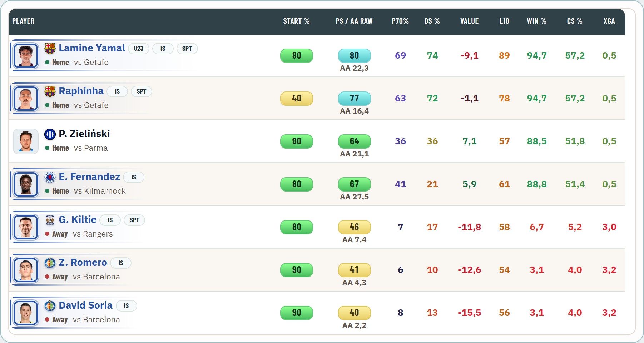
Task: Click Barcelona crest beside Lamine Yamal
Action: pyautogui.click(x=50, y=48)
